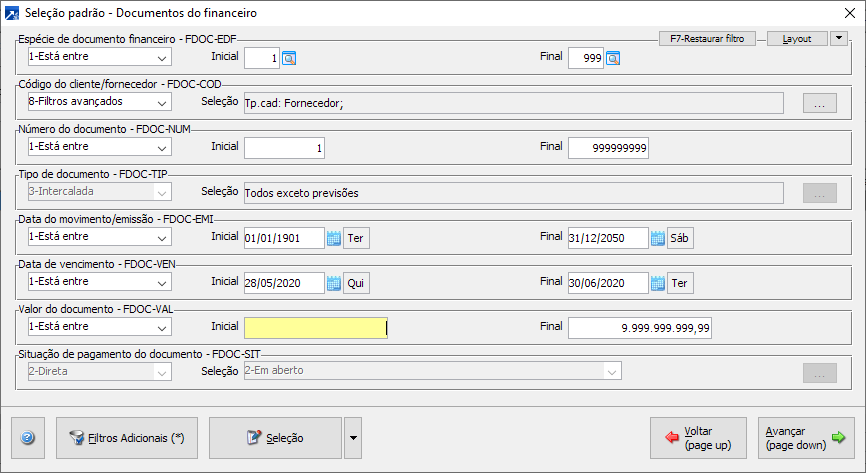
Task: Click the lookup icon beside Inicial espécie field
Action: (289, 59)
